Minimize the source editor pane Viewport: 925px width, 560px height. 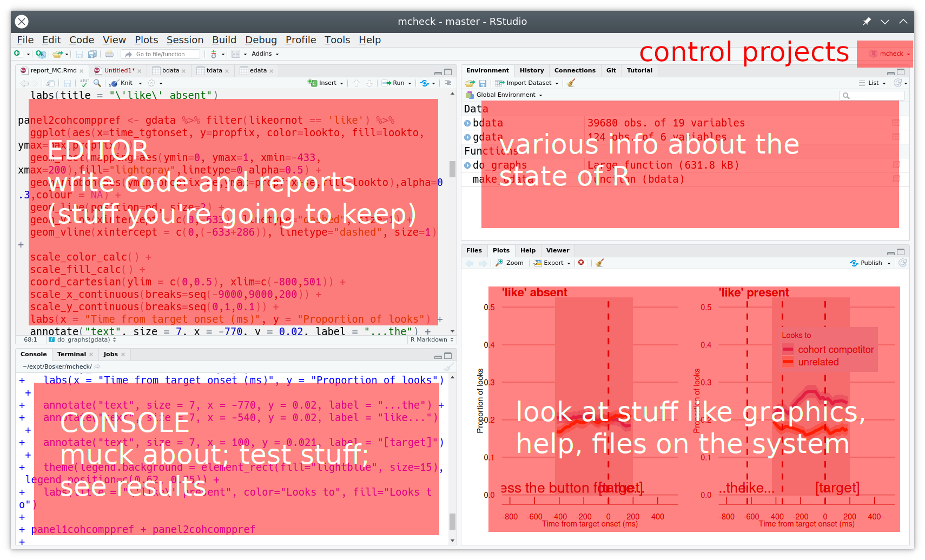(x=438, y=72)
